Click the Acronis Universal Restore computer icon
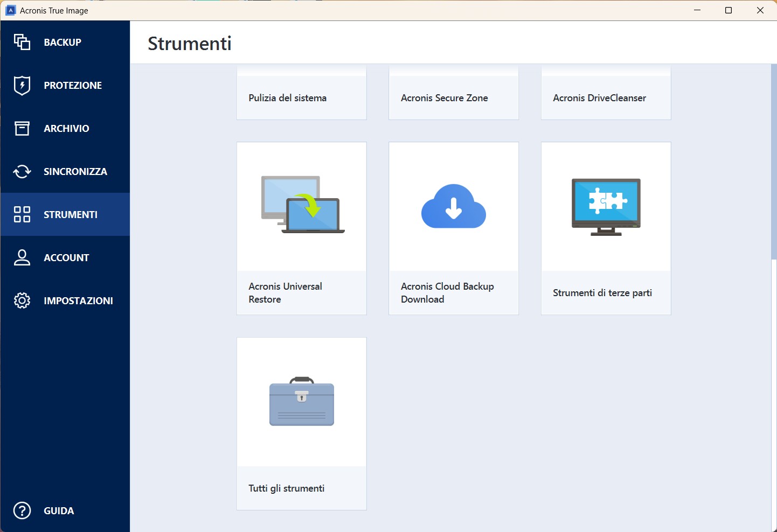Image resolution: width=777 pixels, height=532 pixels. coord(302,205)
